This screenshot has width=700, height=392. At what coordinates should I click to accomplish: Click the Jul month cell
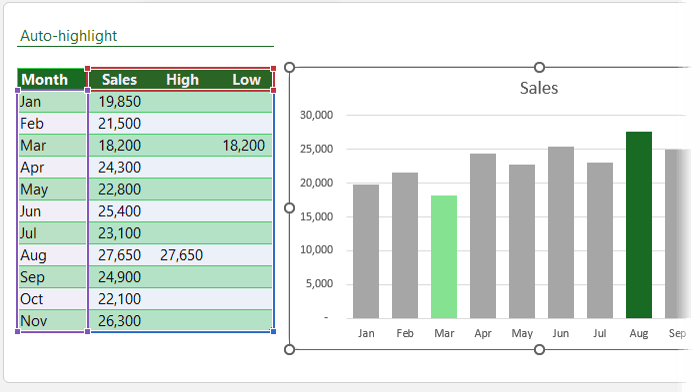[52, 233]
